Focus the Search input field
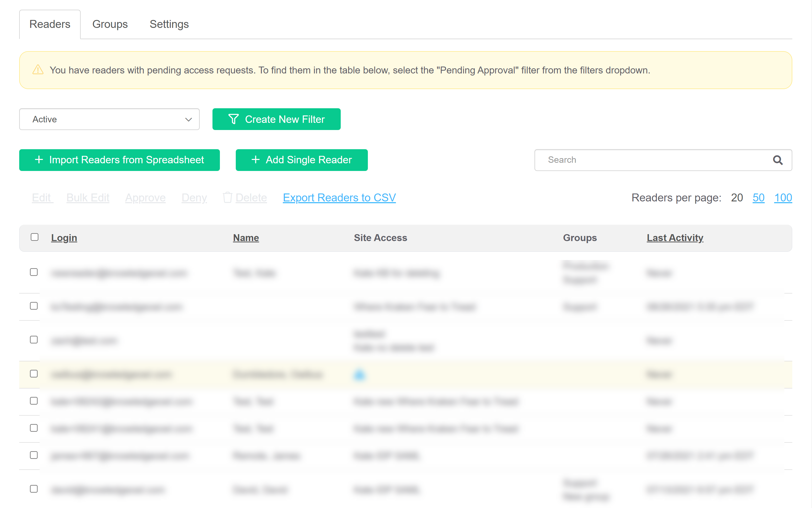This screenshot has width=812, height=508. (x=652, y=160)
